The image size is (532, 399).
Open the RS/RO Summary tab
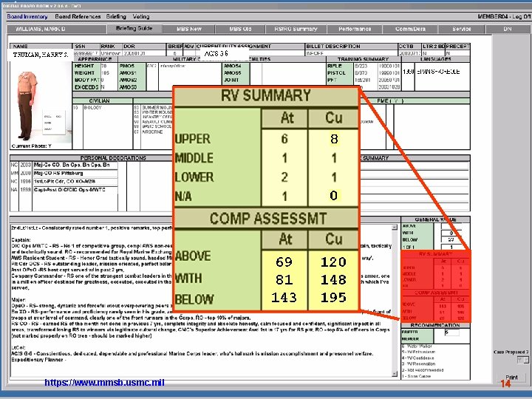[296, 29]
